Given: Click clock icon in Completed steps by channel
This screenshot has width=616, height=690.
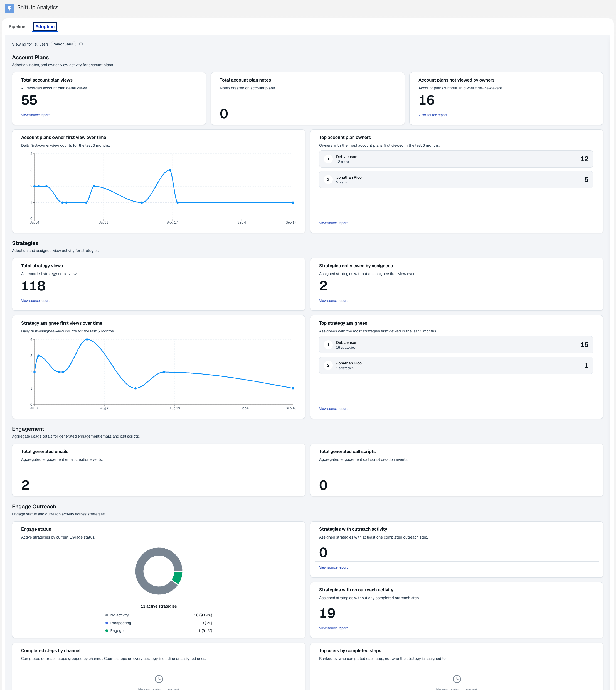Looking at the screenshot, I should (159, 679).
